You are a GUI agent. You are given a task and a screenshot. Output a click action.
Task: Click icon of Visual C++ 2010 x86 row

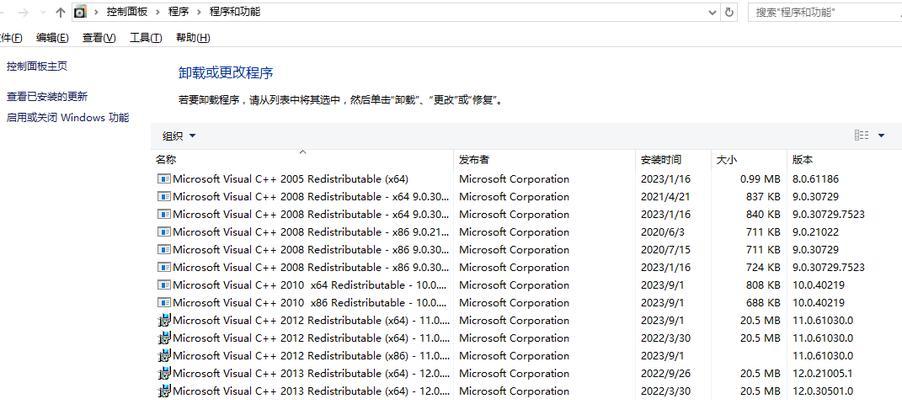click(164, 303)
